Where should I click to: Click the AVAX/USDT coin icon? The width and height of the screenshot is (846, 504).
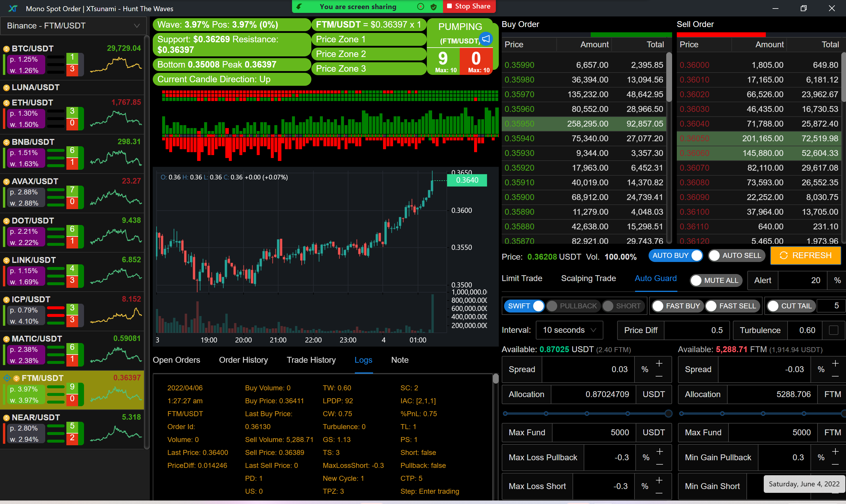(6, 182)
